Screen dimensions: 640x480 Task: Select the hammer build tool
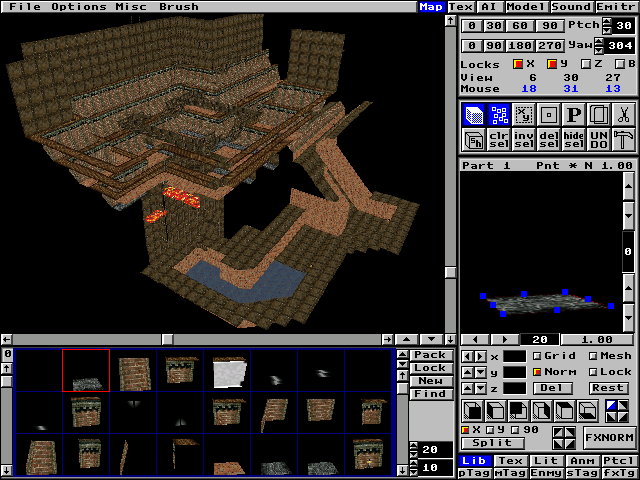pyautogui.click(x=623, y=140)
